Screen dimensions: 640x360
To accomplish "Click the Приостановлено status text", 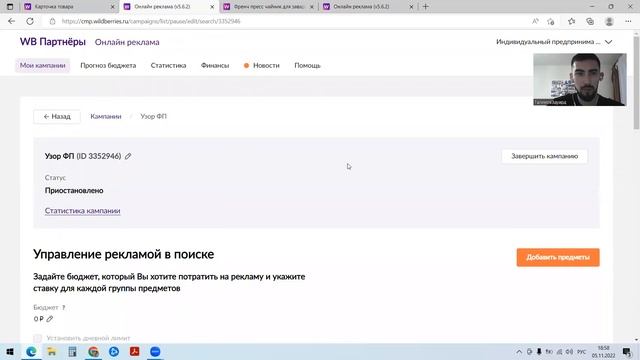I will click(x=74, y=191).
